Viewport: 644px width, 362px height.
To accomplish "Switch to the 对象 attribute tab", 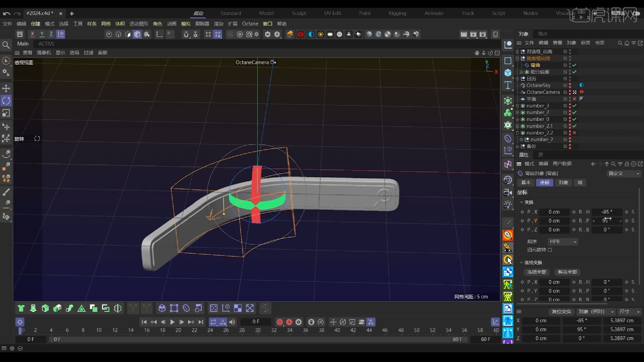I will coord(563,183).
